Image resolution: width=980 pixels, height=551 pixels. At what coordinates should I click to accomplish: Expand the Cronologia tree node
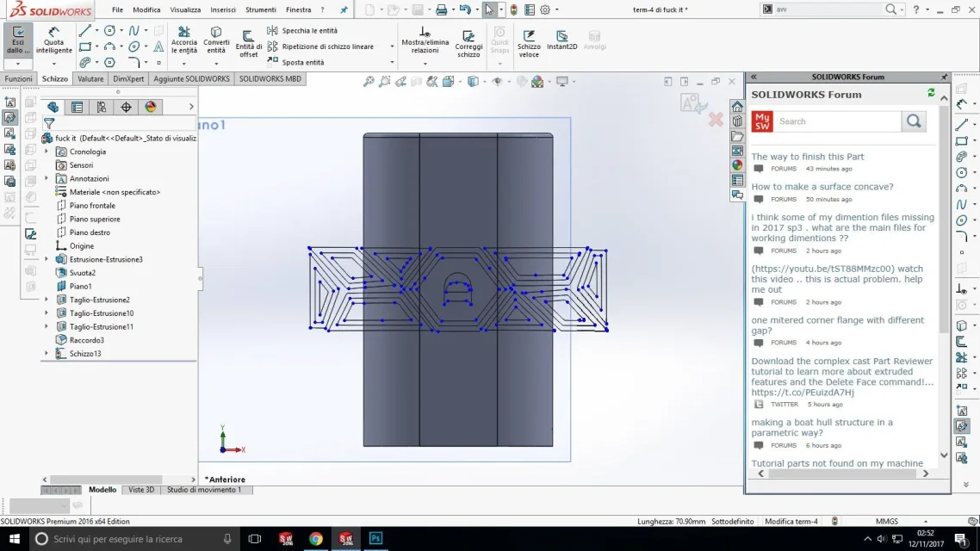(x=47, y=152)
